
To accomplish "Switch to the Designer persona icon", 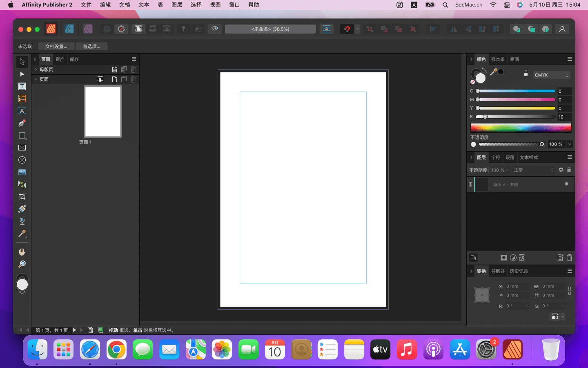I will (x=69, y=29).
